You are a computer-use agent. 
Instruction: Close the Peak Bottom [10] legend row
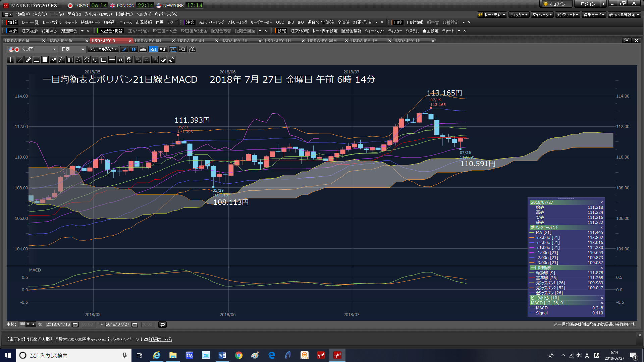click(601, 298)
